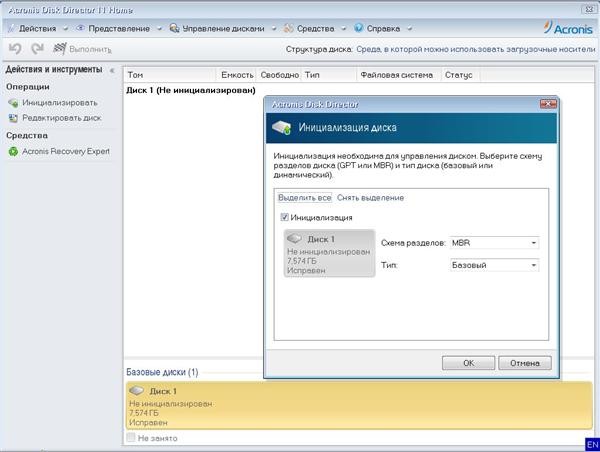Screen dimensions: 600x452
Task: Open the Схема разделов MBR dropdown
Action: click(x=494, y=243)
